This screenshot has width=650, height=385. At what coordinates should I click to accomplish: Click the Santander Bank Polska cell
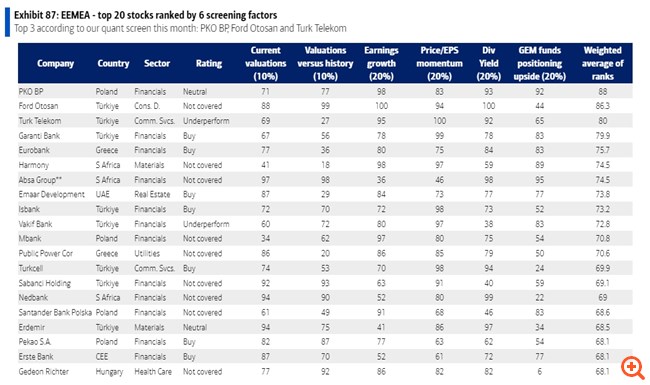click(x=55, y=312)
